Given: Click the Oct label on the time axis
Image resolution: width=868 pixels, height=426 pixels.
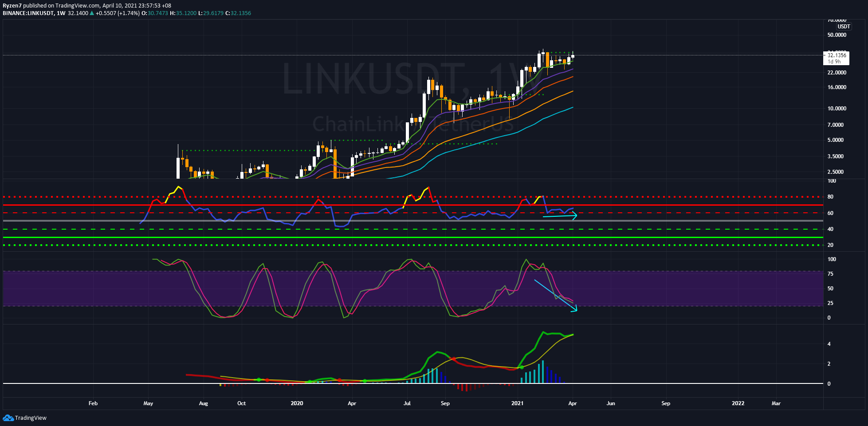Looking at the screenshot, I should [x=241, y=403].
